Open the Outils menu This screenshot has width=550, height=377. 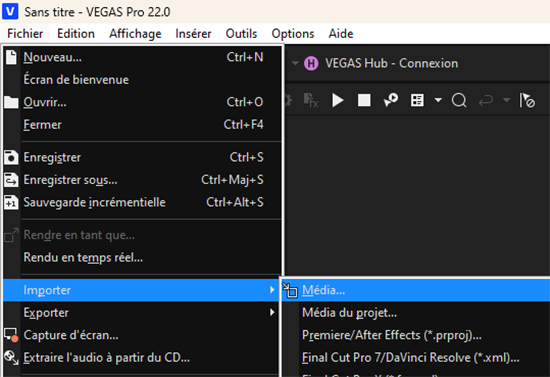pyautogui.click(x=241, y=34)
